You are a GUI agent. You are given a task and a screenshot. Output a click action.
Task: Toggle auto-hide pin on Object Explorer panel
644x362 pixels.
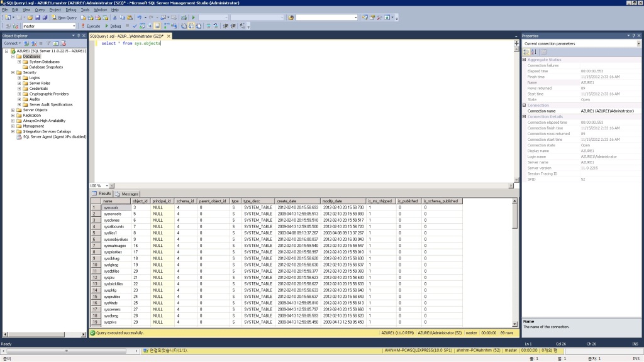click(79, 36)
